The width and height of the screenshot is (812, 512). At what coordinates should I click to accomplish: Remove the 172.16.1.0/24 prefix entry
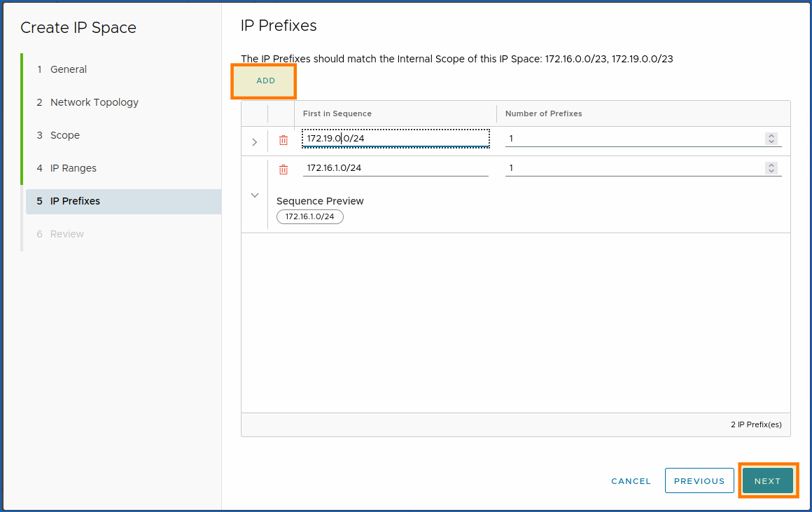click(283, 168)
